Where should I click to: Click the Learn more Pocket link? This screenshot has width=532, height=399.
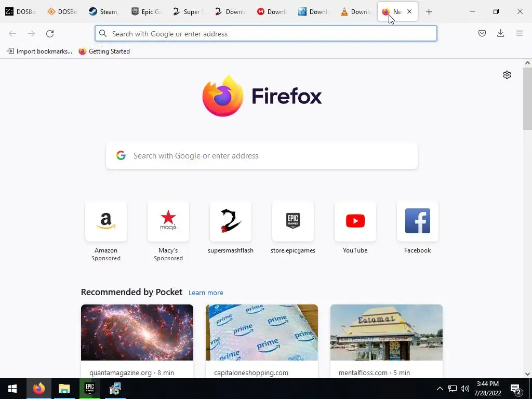[x=206, y=293]
